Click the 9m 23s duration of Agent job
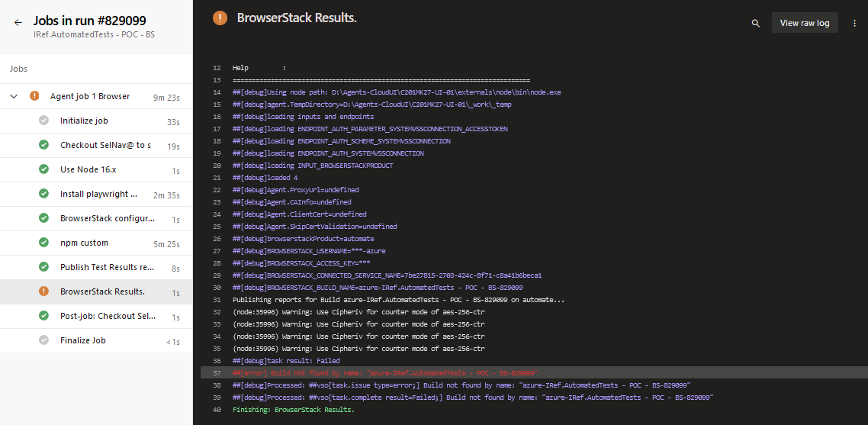This screenshot has width=868, height=425. click(x=166, y=98)
